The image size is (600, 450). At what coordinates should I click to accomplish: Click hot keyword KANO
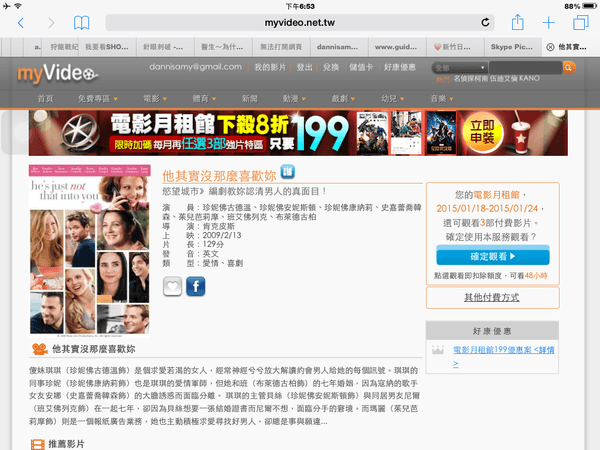pos(529,78)
